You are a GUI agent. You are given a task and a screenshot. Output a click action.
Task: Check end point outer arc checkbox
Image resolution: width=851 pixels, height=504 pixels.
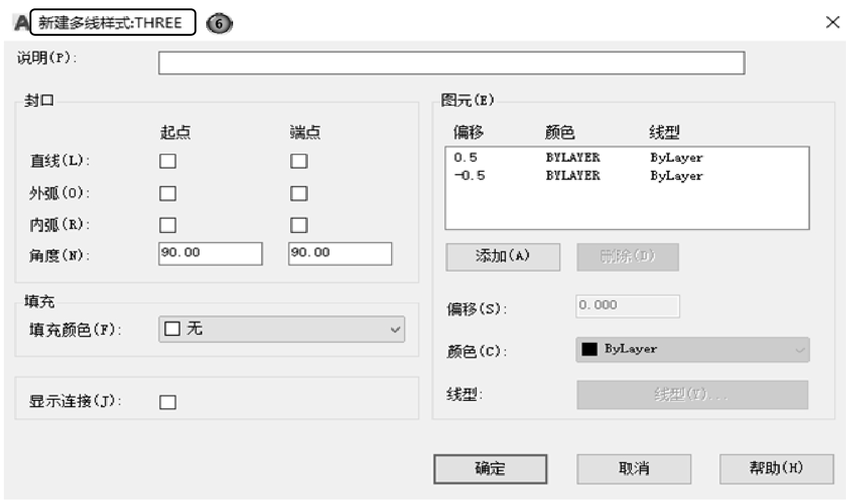coord(299,194)
